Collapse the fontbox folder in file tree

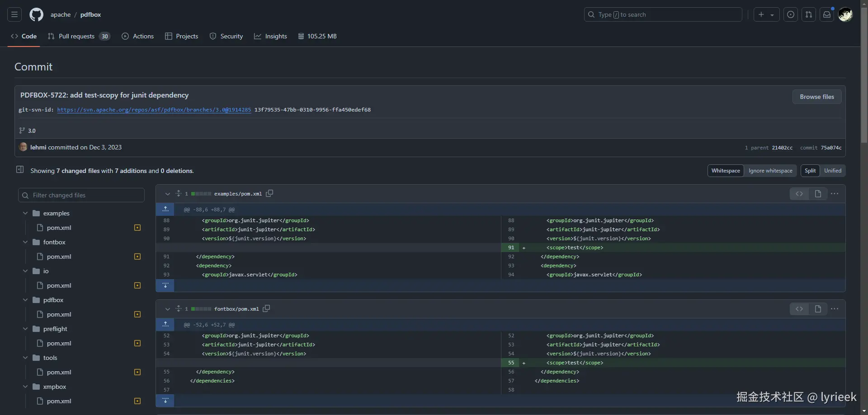[25, 242]
